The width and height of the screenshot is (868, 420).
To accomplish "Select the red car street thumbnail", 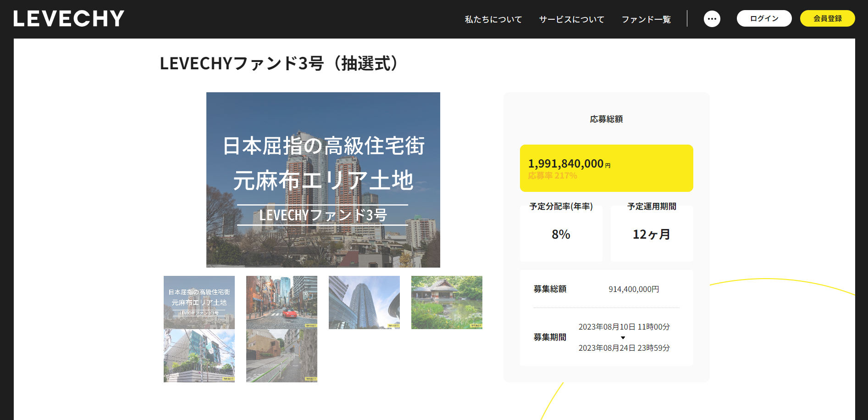I will (x=282, y=302).
